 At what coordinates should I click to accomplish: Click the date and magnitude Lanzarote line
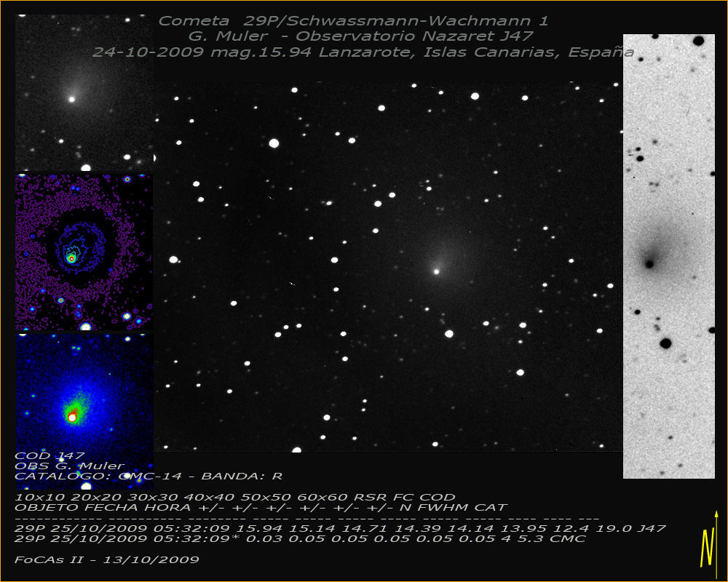coord(363,52)
